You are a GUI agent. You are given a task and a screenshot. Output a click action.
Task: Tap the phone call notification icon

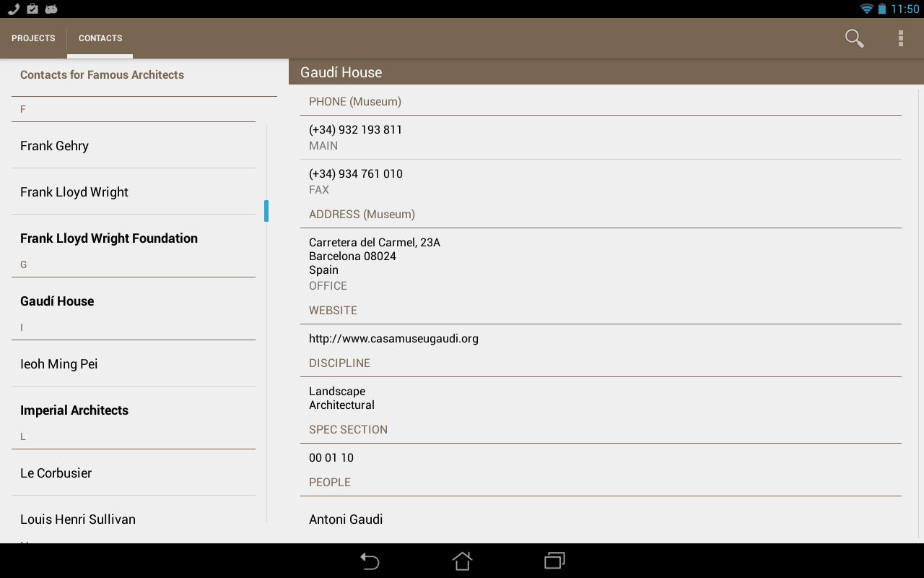tap(14, 9)
